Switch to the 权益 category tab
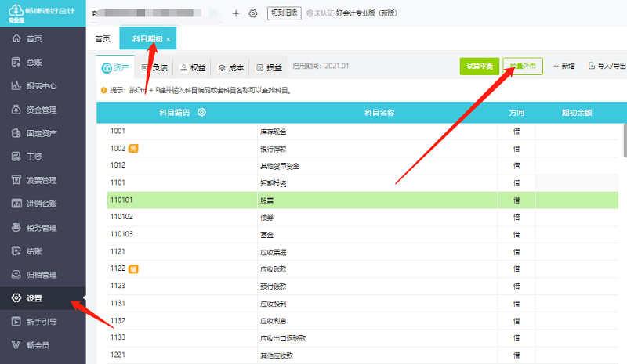 [193, 67]
